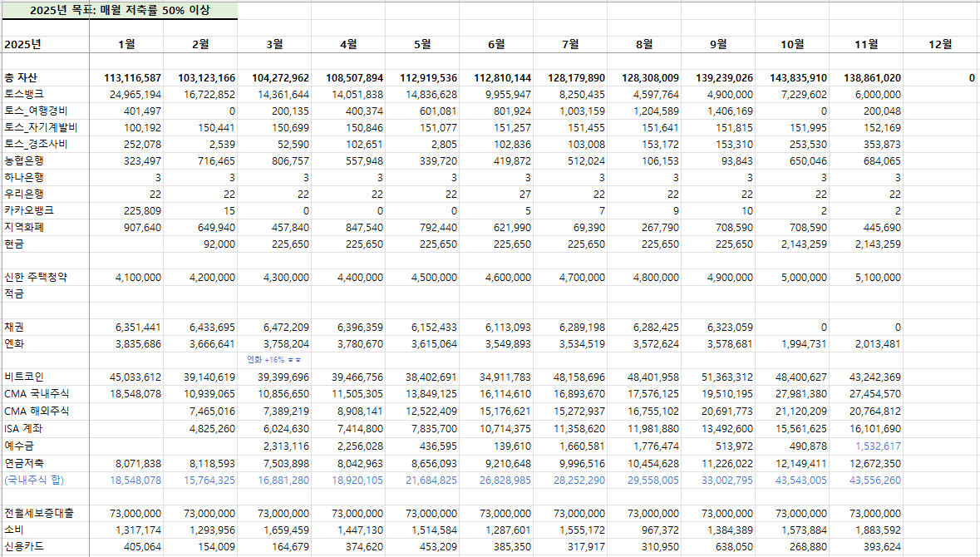The image size is (980, 557).
Task: Select 엔화 value 1,994,731
Action: [804, 344]
